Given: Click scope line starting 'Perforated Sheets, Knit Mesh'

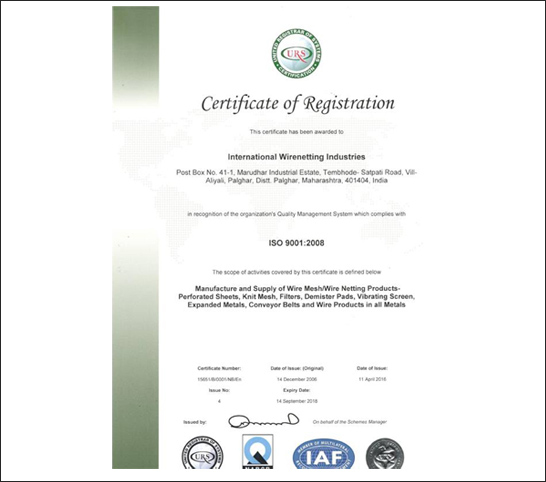Looking at the screenshot, I should coord(296,297).
